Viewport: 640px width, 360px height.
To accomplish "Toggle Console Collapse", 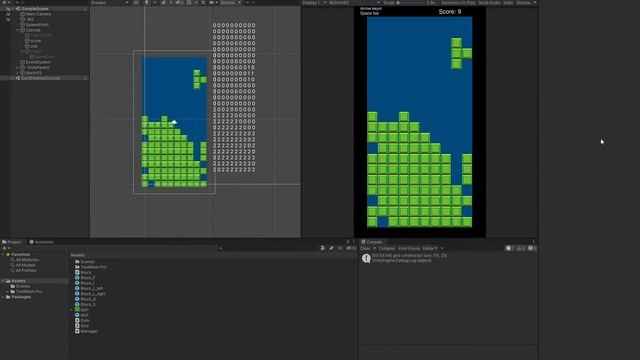I will (387, 248).
